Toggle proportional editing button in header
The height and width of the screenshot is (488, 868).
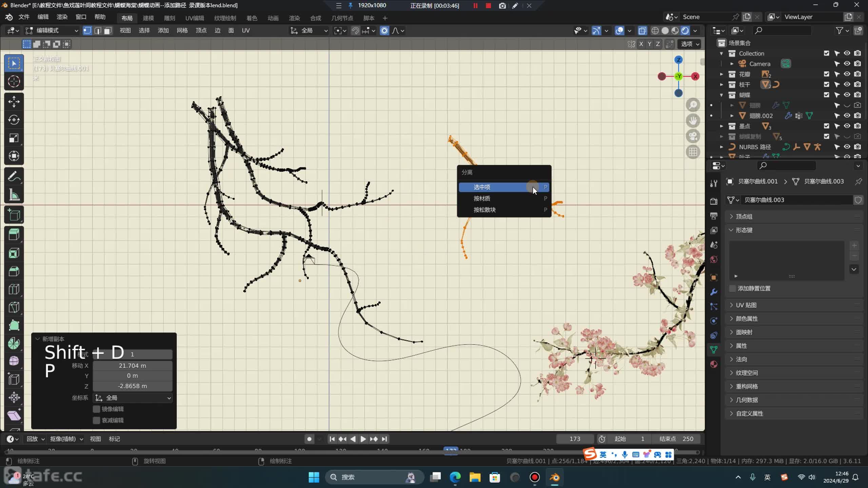tap(384, 30)
